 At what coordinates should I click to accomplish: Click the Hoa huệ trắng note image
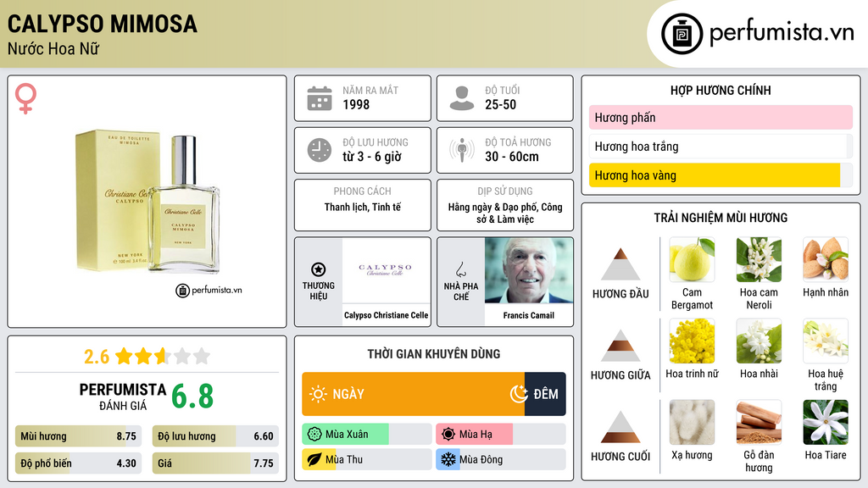tap(826, 341)
